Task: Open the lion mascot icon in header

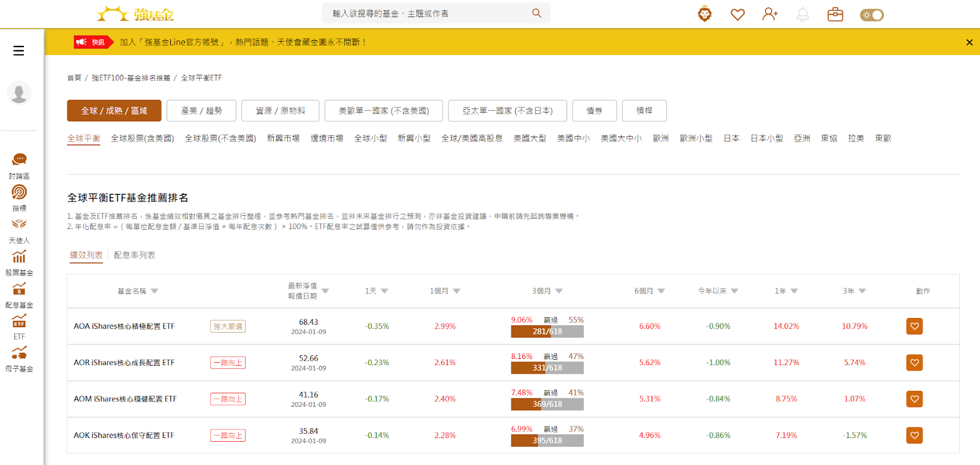Action: 705,14
